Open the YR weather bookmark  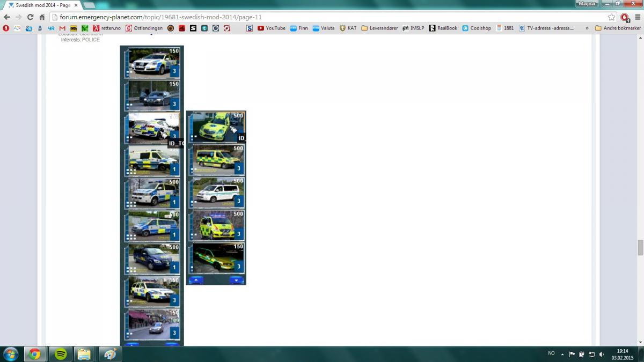(x=51, y=28)
